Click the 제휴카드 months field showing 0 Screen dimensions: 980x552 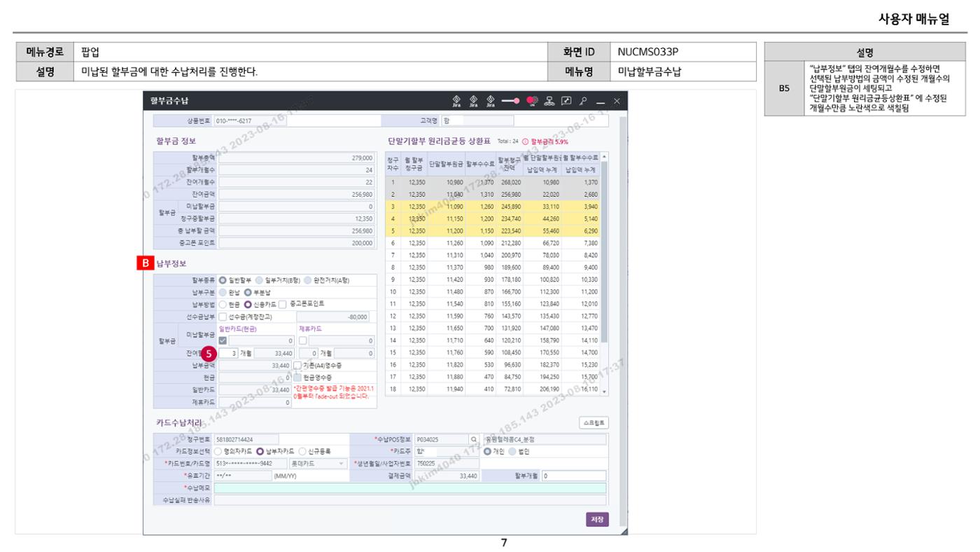309,353
